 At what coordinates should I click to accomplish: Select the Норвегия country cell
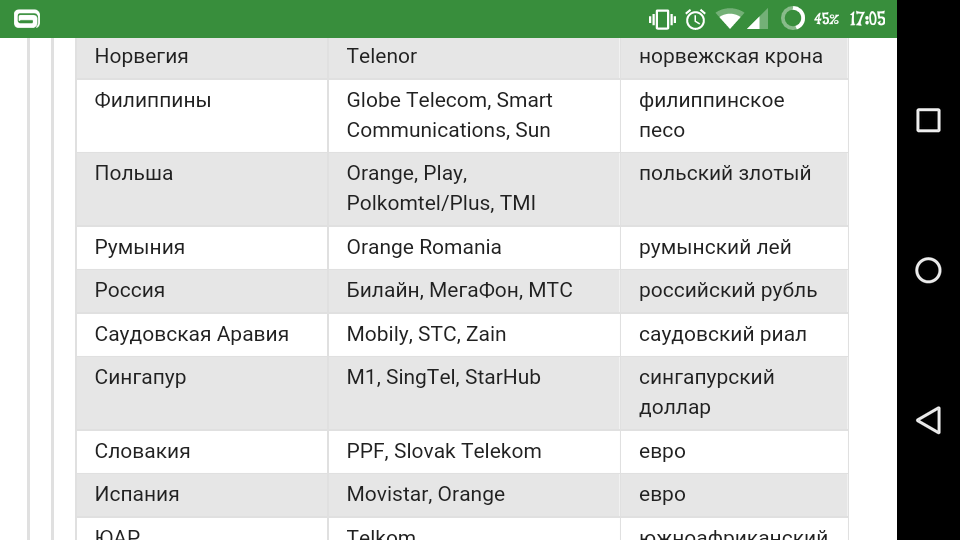pos(202,57)
